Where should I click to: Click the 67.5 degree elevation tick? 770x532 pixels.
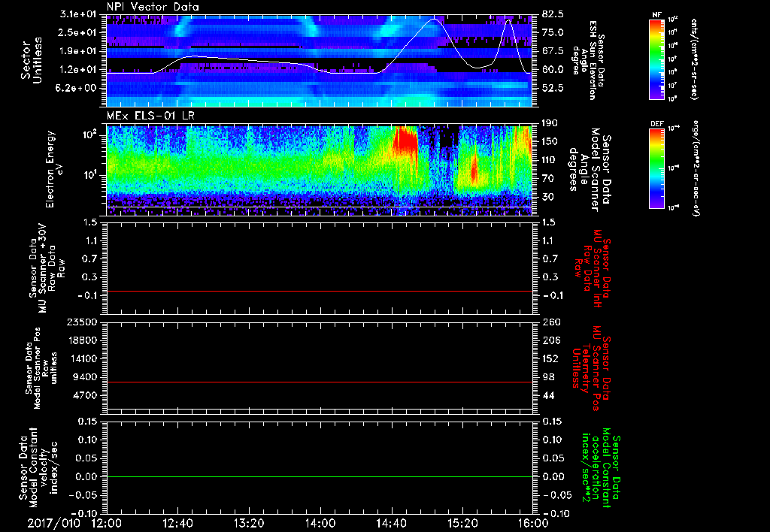553,51
